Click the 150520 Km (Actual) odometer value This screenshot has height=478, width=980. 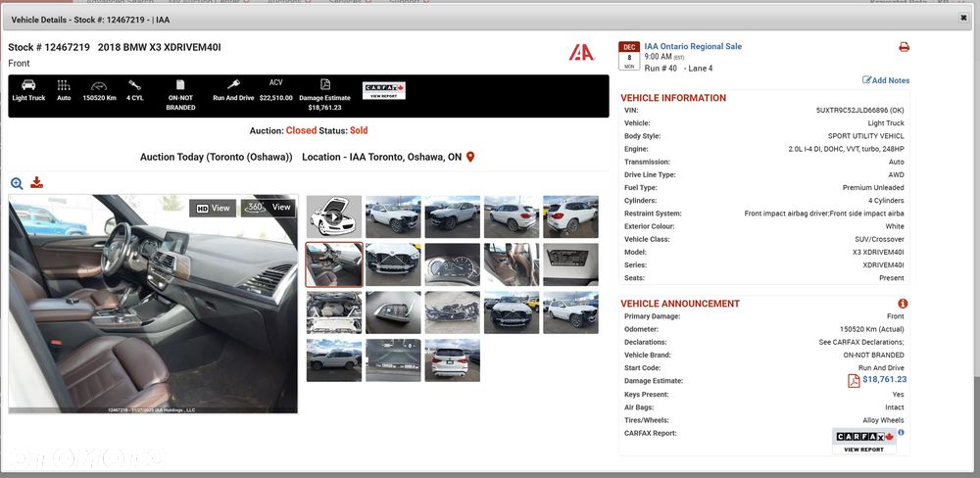click(x=872, y=329)
